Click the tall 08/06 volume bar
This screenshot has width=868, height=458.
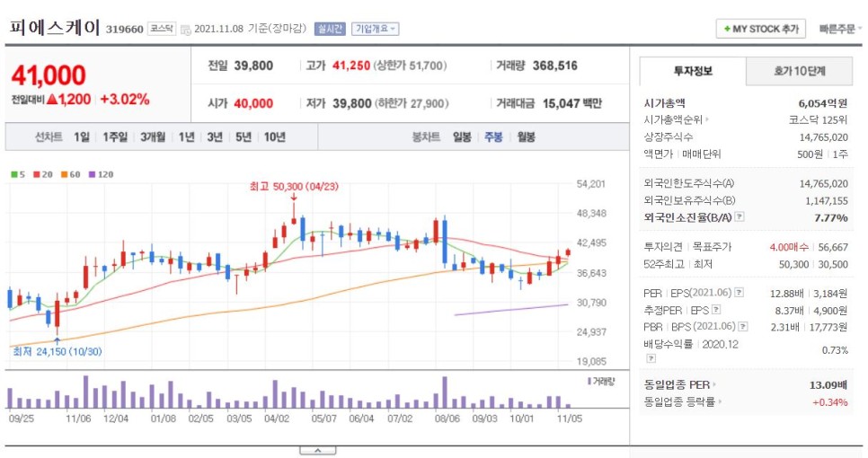445,392
